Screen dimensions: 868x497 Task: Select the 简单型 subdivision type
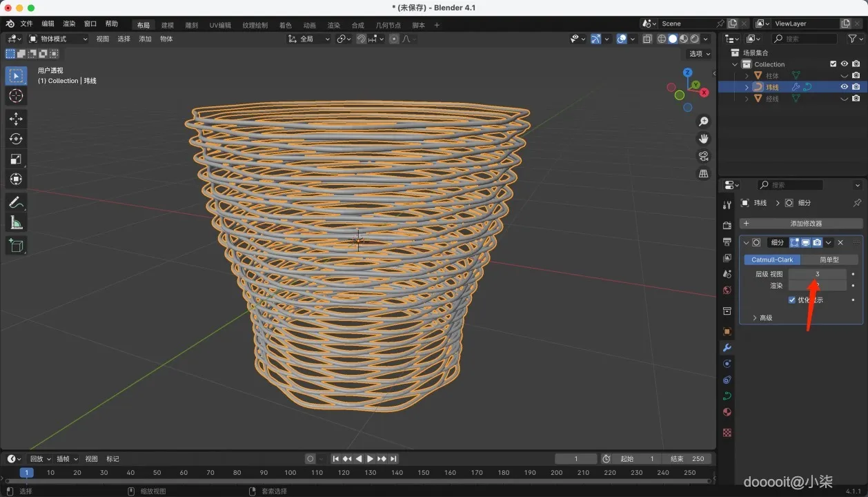(829, 260)
